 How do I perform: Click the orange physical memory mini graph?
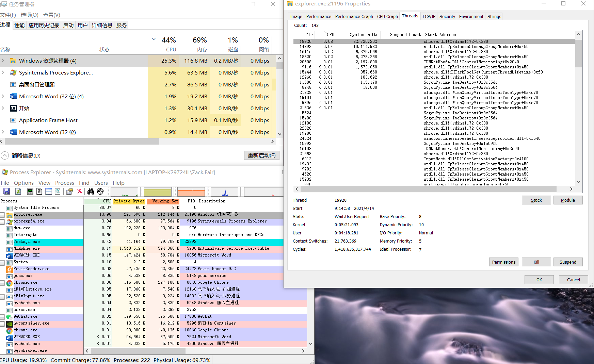(191, 192)
